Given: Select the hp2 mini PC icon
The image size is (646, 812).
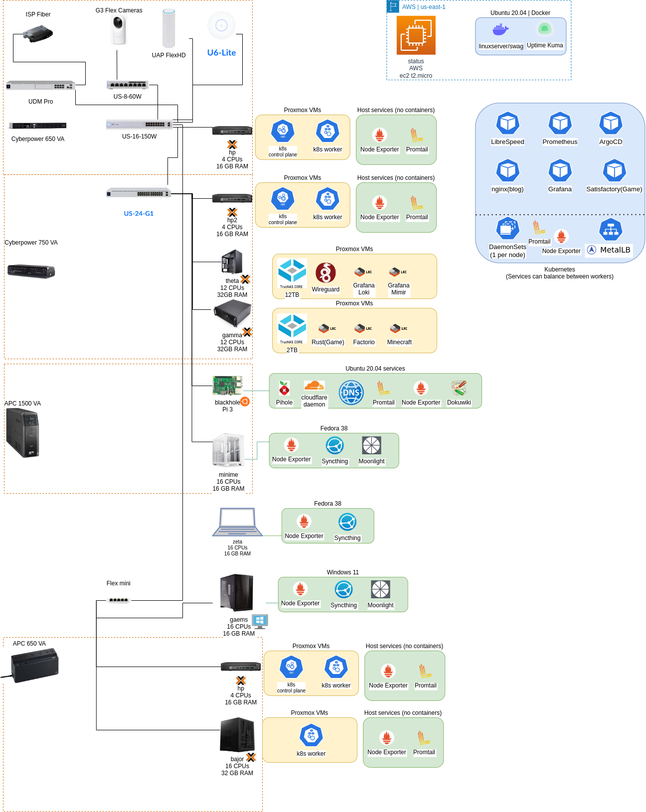Looking at the screenshot, I should pyautogui.click(x=232, y=198).
